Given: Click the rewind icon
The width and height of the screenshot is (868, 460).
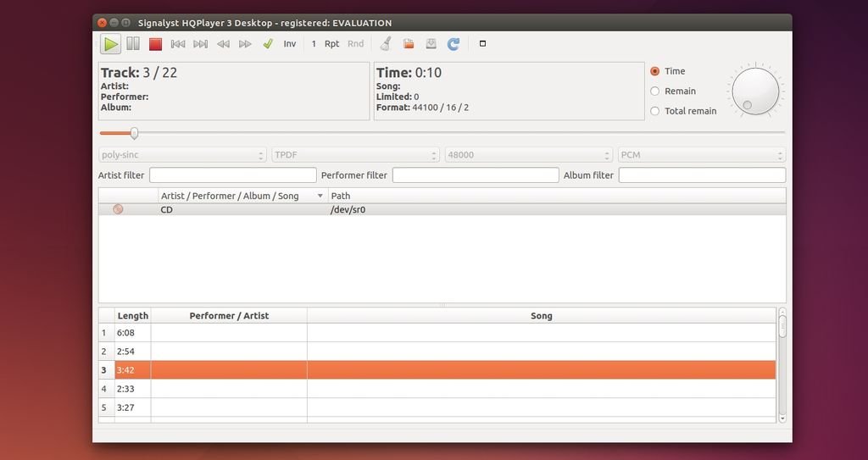Looking at the screenshot, I should pyautogui.click(x=223, y=44).
